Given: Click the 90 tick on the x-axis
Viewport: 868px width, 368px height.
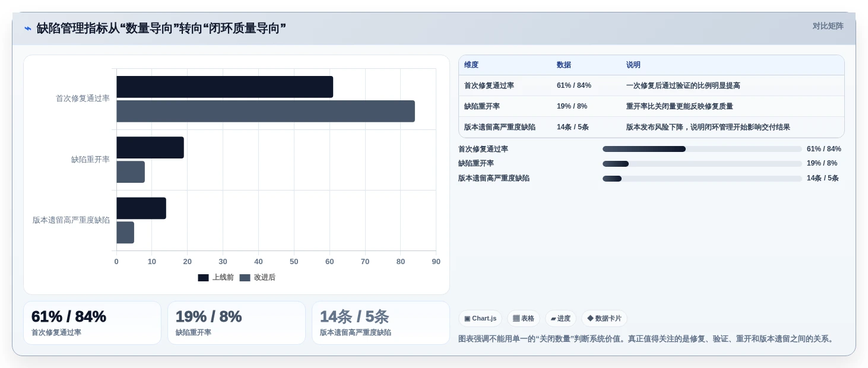Looking at the screenshot, I should tap(436, 262).
